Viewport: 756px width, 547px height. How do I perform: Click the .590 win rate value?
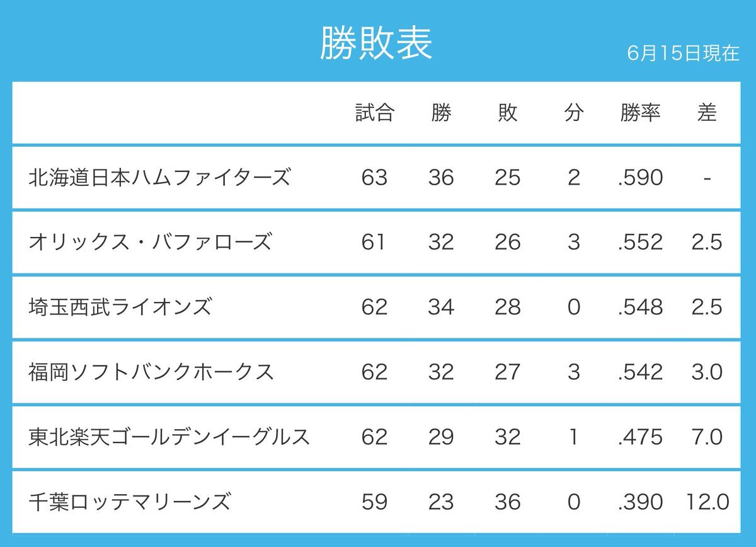(640, 178)
